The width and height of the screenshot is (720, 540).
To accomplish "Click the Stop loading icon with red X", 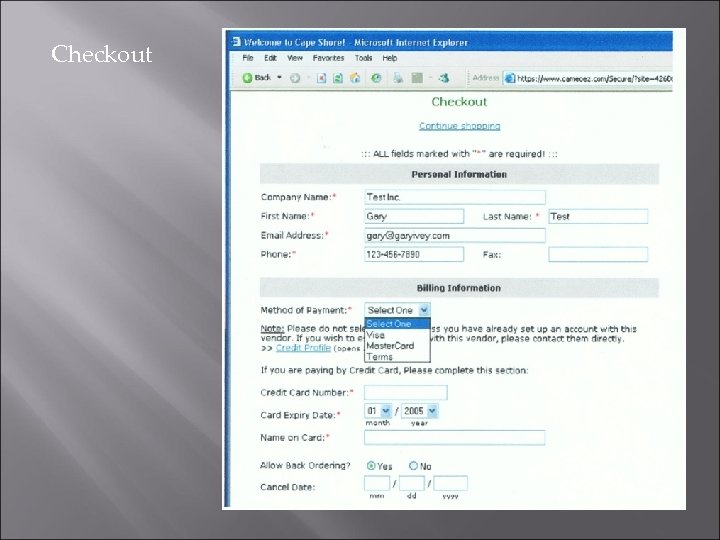I will (321, 78).
